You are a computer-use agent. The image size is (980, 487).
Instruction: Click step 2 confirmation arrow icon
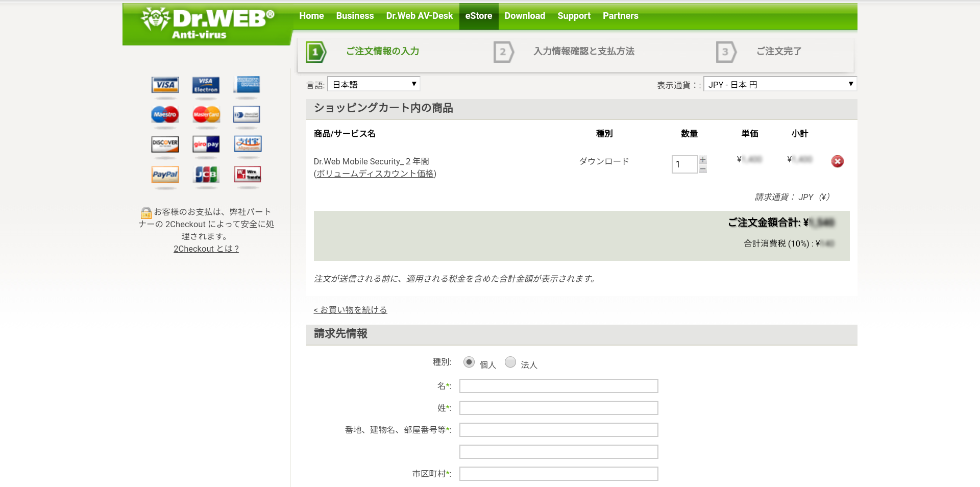503,52
